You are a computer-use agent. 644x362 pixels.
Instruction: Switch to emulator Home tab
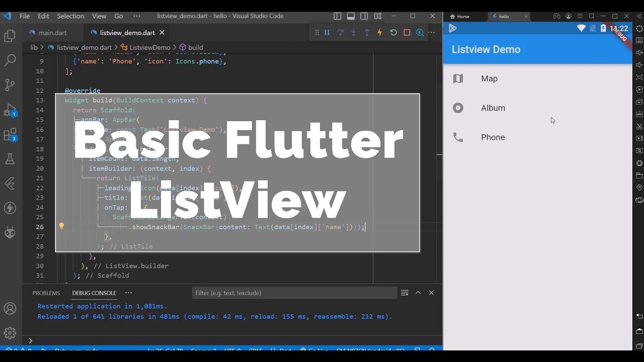pos(460,17)
